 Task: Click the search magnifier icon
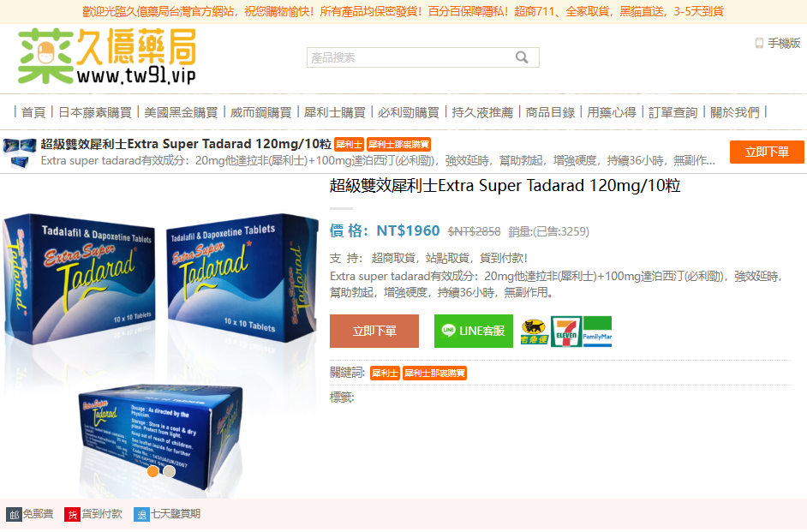point(522,57)
